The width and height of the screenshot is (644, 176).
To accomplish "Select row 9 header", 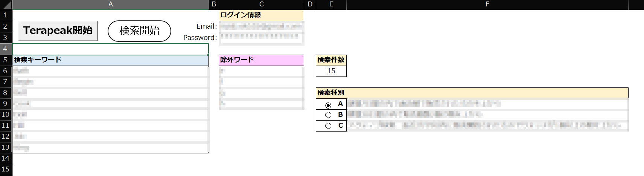I will click(x=6, y=103).
